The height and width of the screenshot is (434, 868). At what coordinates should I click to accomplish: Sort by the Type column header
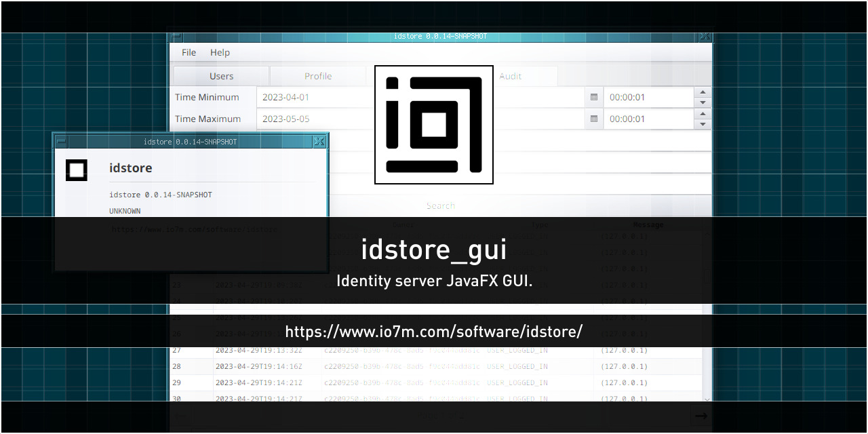[x=539, y=224]
